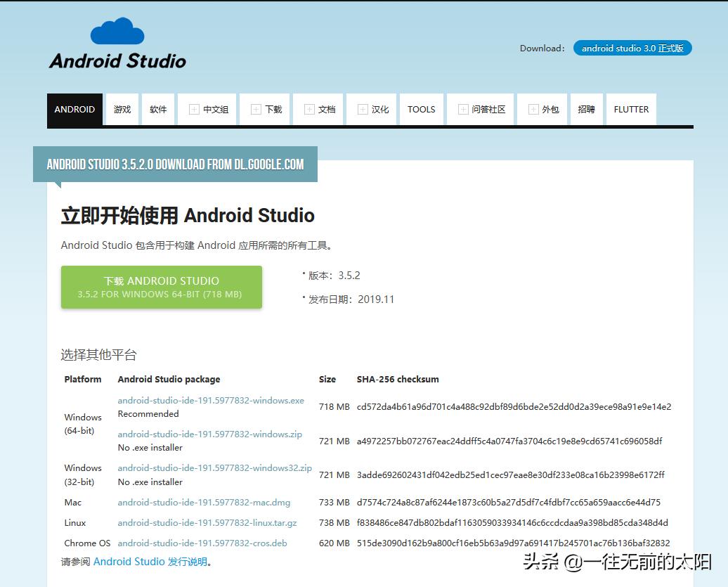728x587 pixels.
Task: Expand the 下载 navigation menu
Action: pyautogui.click(x=265, y=109)
